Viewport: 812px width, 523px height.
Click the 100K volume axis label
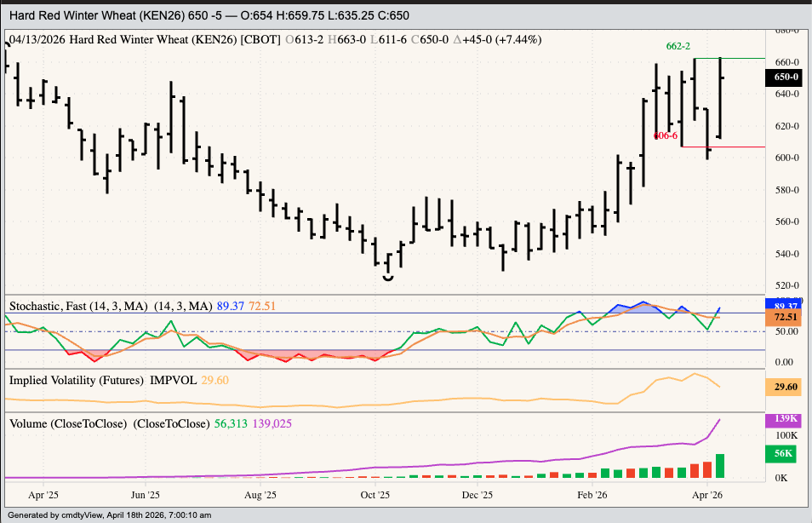coord(786,435)
